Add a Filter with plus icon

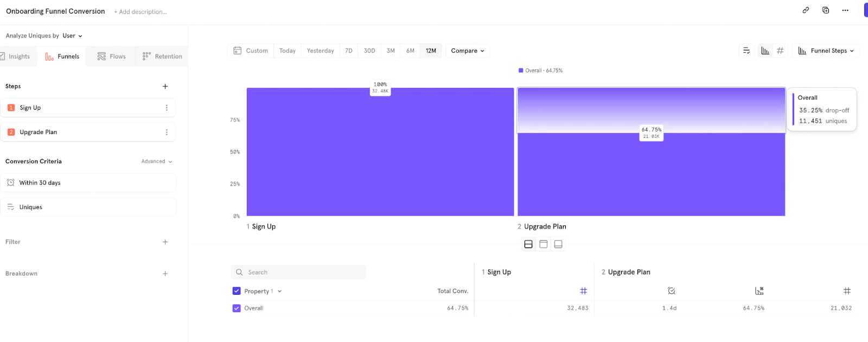point(165,242)
